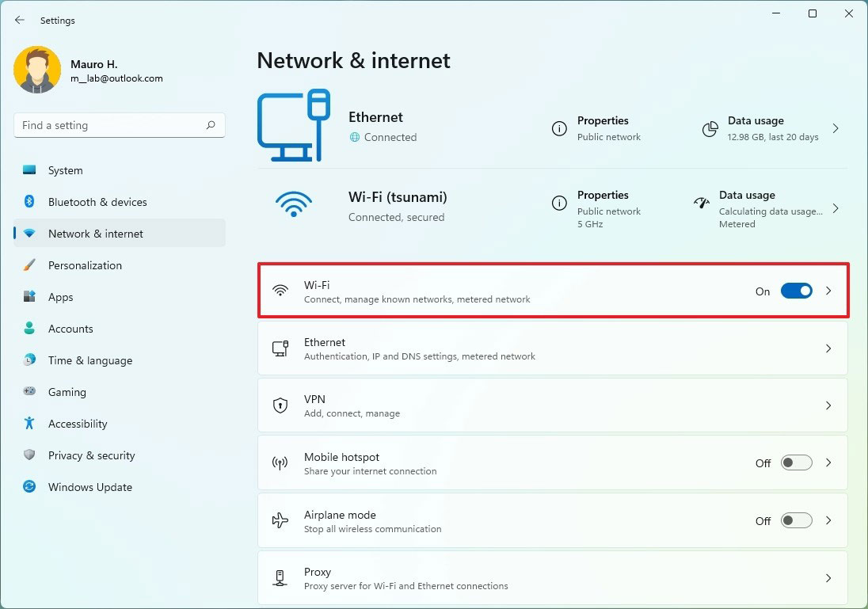Expand the Wi-Fi data usage chevron

836,209
